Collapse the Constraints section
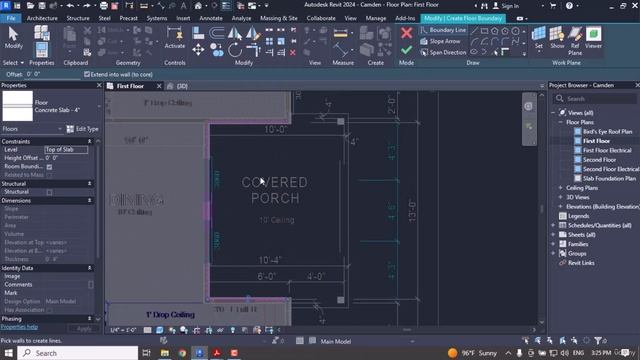The width and height of the screenshot is (640, 360). coord(90,141)
